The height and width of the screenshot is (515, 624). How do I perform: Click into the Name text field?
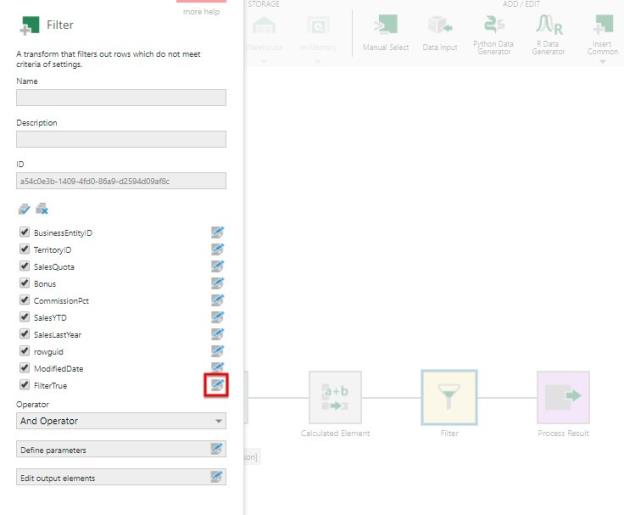pos(121,98)
